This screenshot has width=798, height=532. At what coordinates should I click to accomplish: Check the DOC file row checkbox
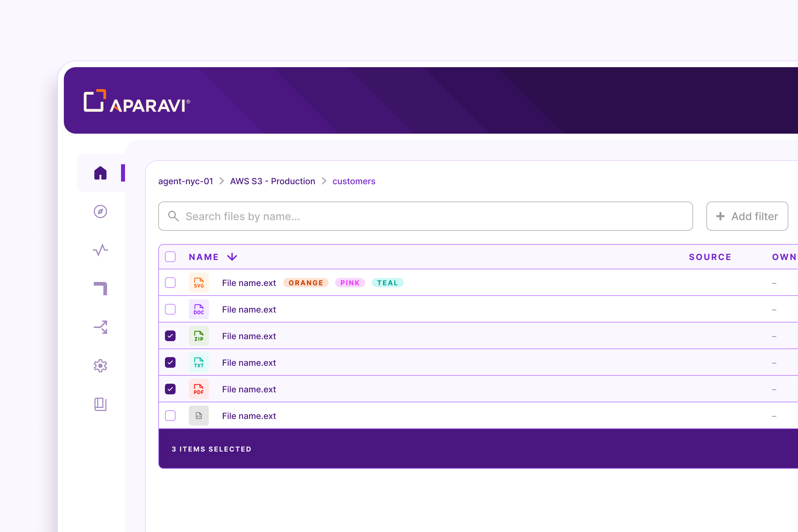(170, 310)
